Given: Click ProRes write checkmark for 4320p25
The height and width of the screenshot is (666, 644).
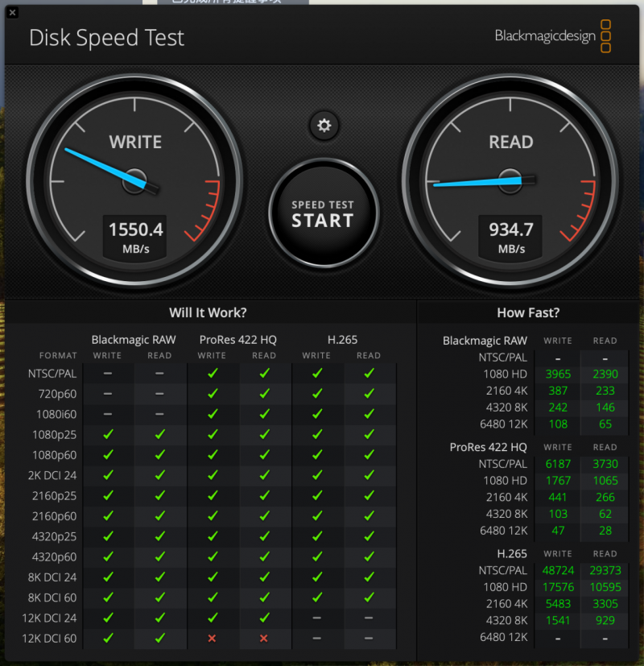Looking at the screenshot, I should [213, 536].
